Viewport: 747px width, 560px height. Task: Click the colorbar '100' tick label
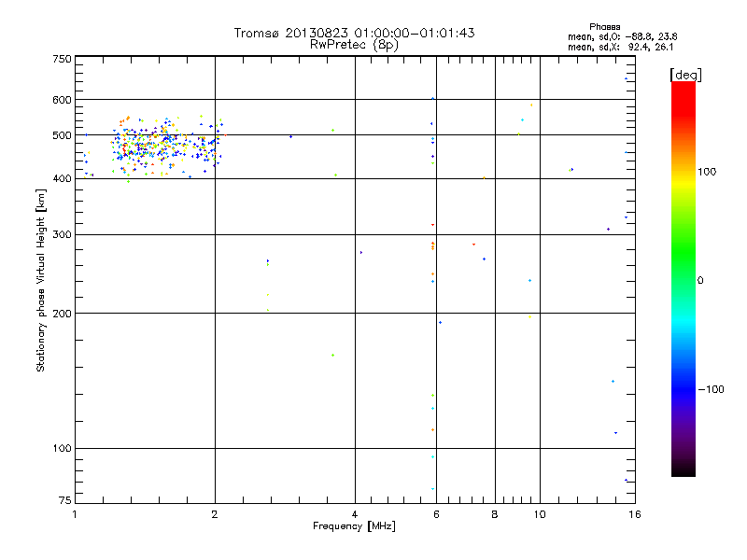707,172
